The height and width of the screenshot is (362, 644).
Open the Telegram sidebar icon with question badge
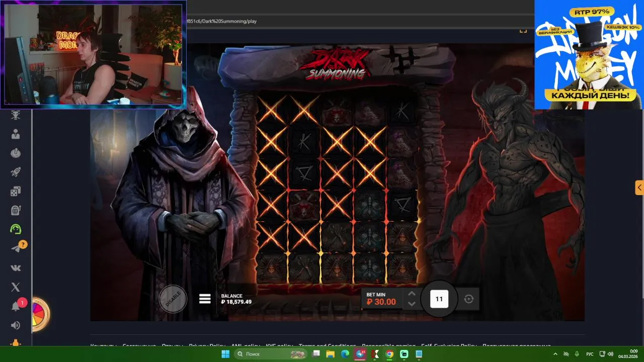17,248
